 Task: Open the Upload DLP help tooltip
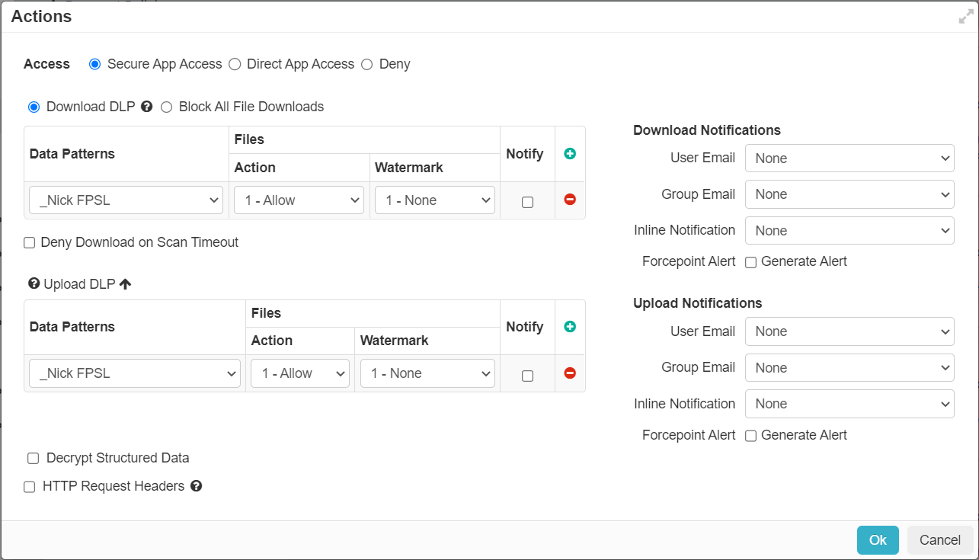[x=33, y=283]
